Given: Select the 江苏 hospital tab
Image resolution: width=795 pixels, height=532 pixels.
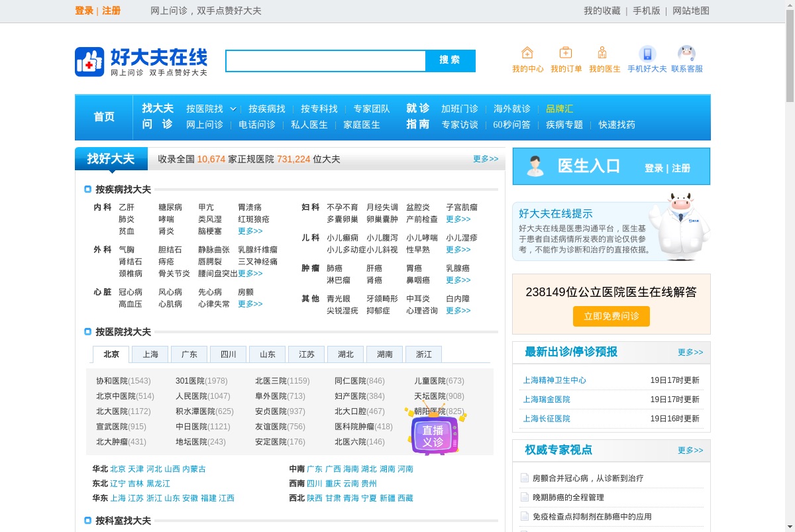Looking at the screenshot, I should pos(307,354).
